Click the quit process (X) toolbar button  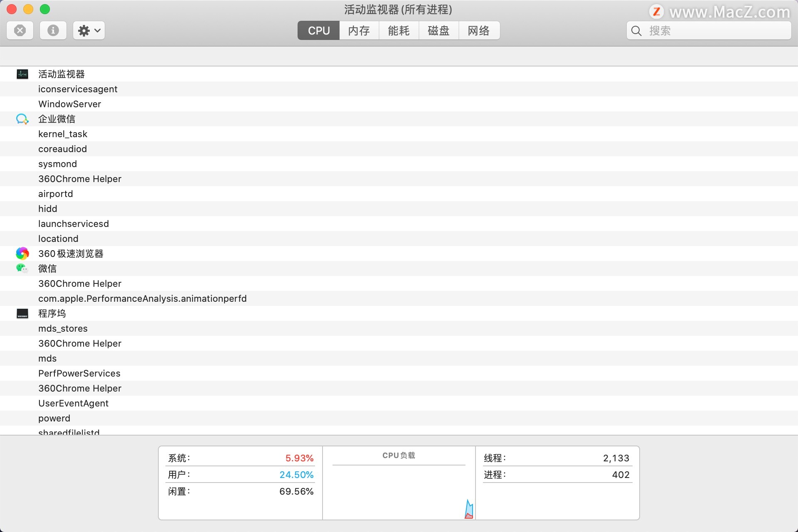click(x=20, y=30)
